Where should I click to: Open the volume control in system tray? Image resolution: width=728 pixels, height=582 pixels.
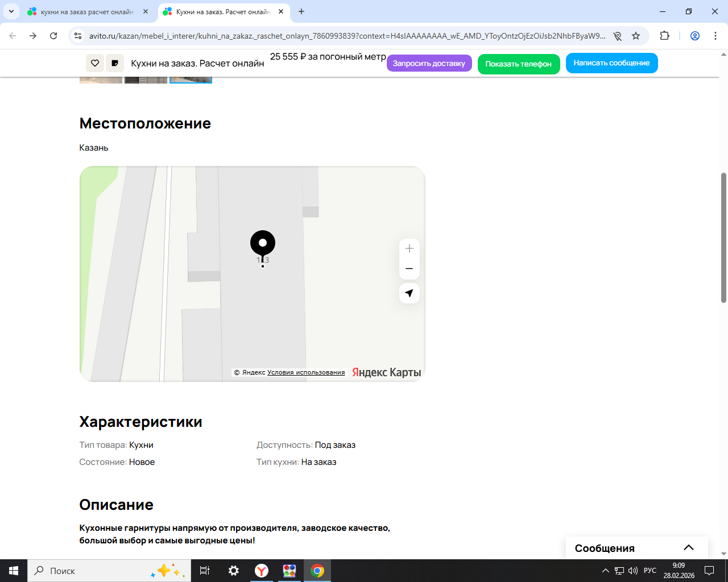pyautogui.click(x=633, y=571)
